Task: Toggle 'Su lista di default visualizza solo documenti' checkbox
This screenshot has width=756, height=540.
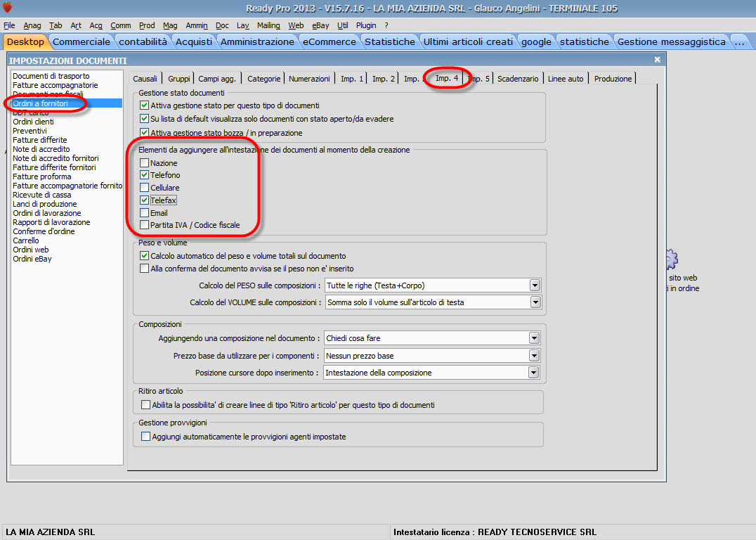Action: (x=144, y=119)
